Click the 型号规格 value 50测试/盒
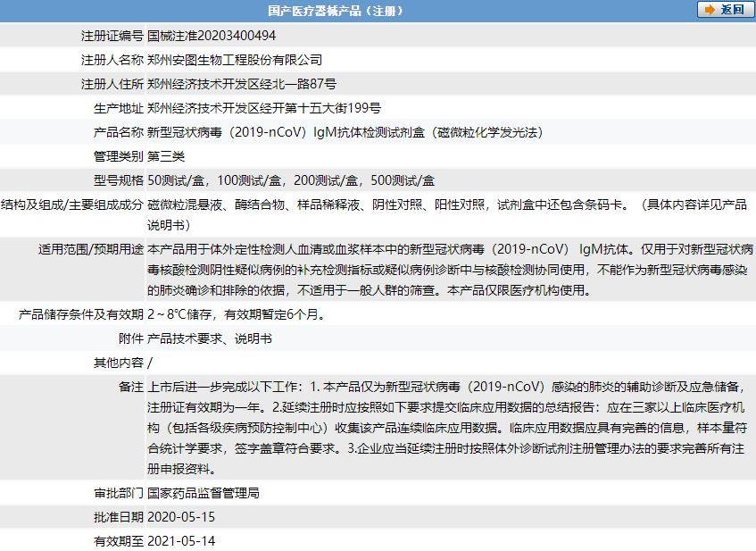The width and height of the screenshot is (756, 551). coord(176,180)
